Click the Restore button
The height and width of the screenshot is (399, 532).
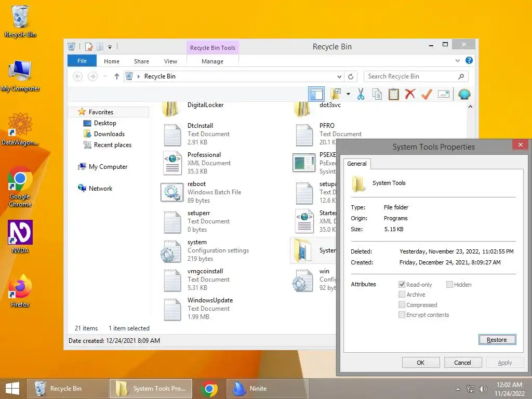pos(497,340)
